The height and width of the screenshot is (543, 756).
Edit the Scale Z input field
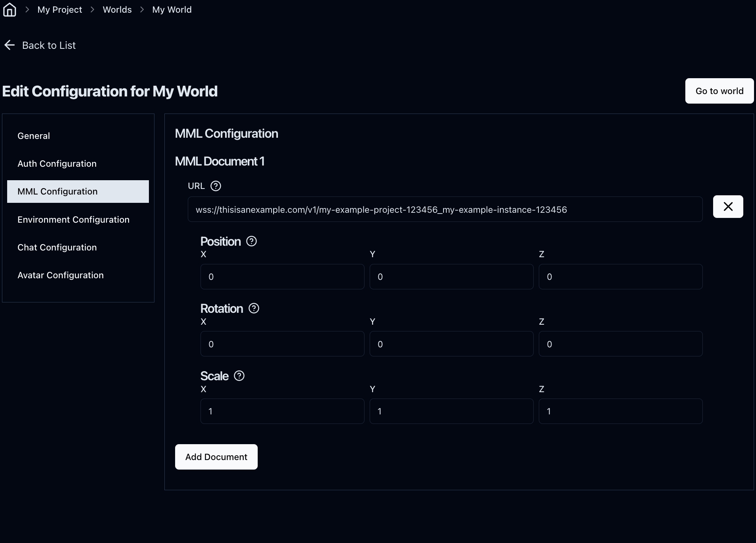click(x=620, y=411)
